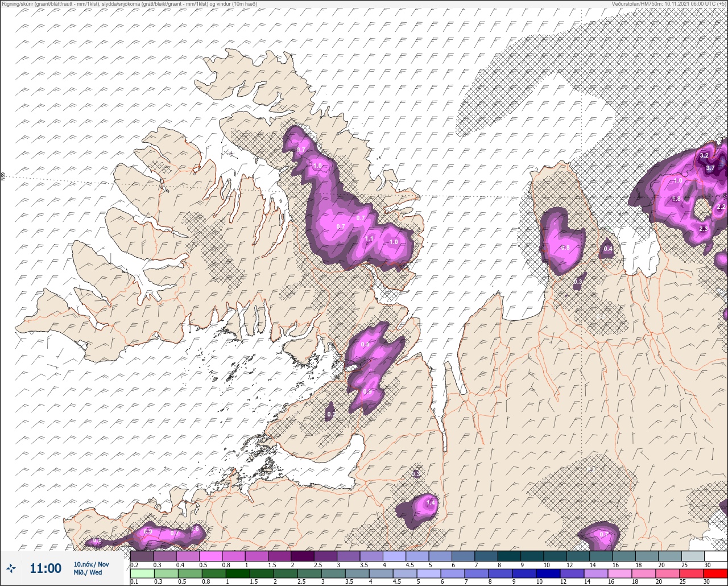Pick the white 30 swatch in upper legend row

click(x=715, y=556)
